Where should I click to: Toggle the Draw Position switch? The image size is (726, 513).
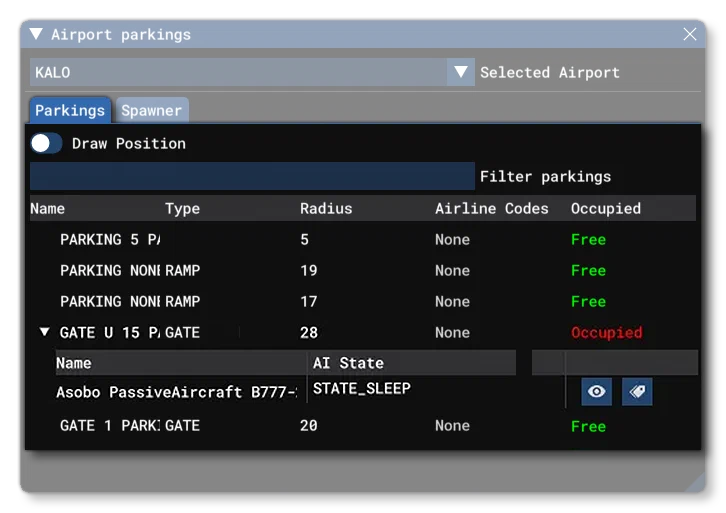(46, 143)
